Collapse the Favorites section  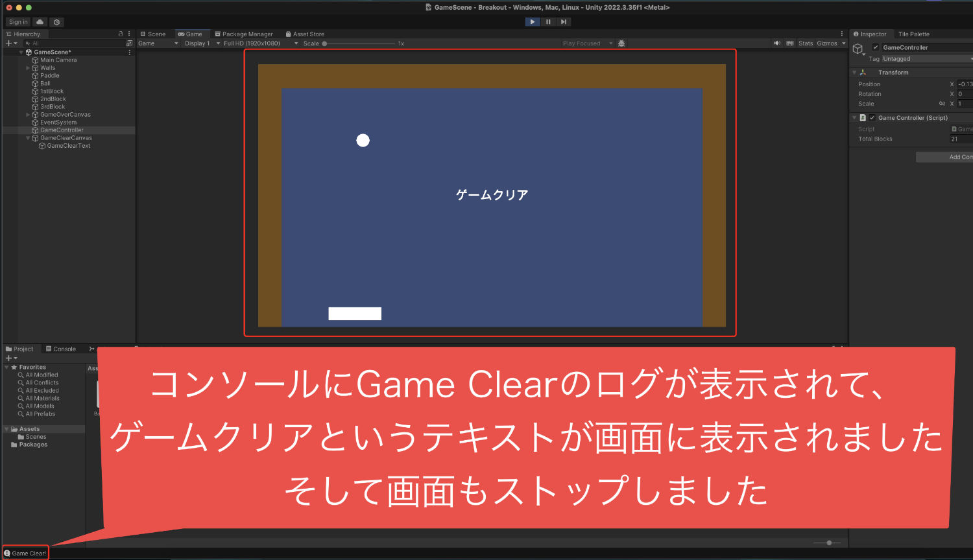6,367
